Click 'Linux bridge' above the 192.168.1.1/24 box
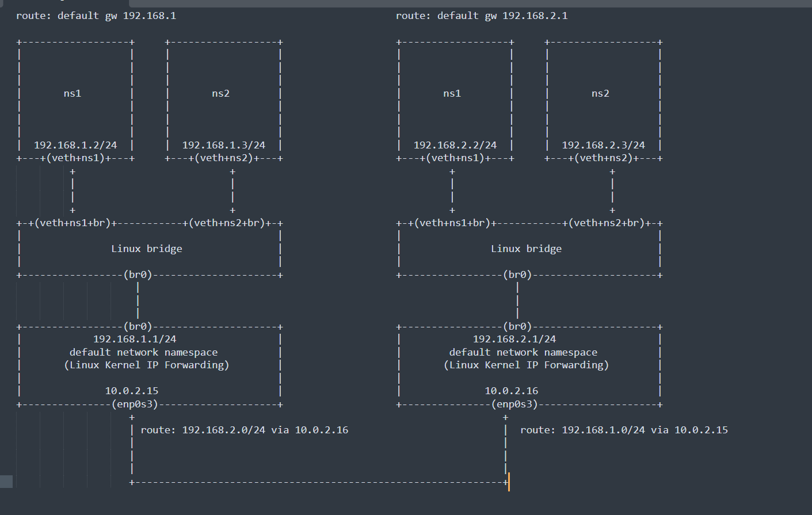This screenshot has width=812, height=515. click(147, 249)
